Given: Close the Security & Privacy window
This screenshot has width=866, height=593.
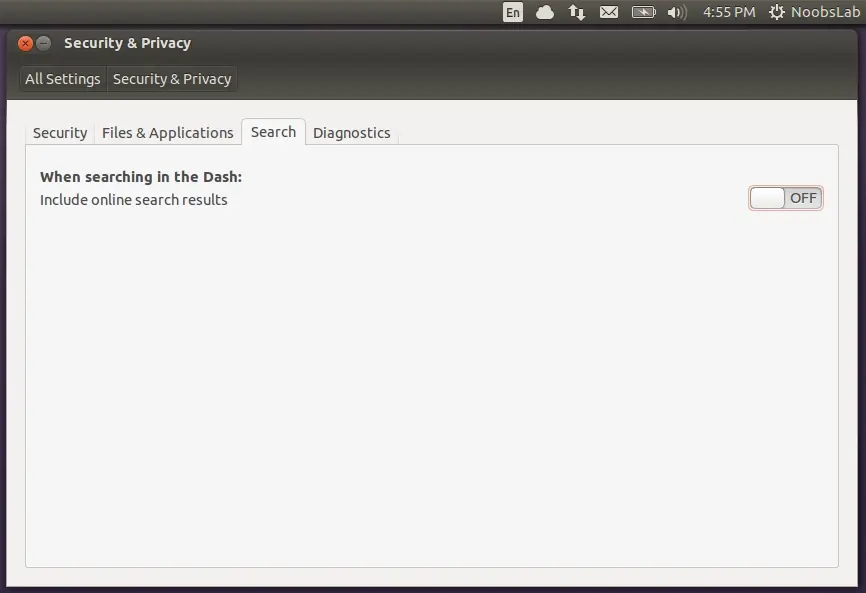Looking at the screenshot, I should tap(25, 43).
